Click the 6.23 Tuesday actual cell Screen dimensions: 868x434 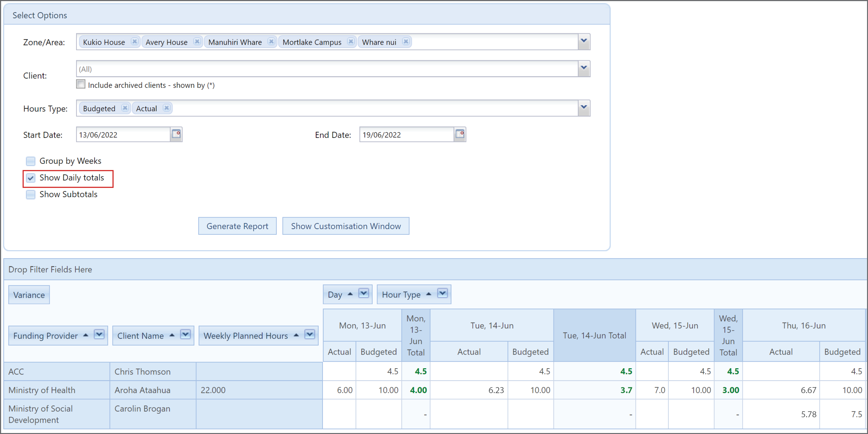coord(469,390)
